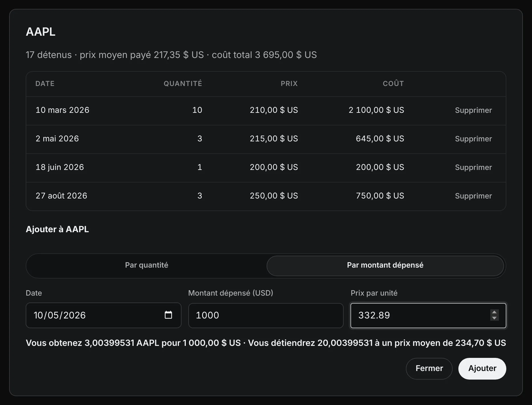532x405 pixels.
Task: Click the Montant dépensé (USD) field
Action: pyautogui.click(x=266, y=315)
